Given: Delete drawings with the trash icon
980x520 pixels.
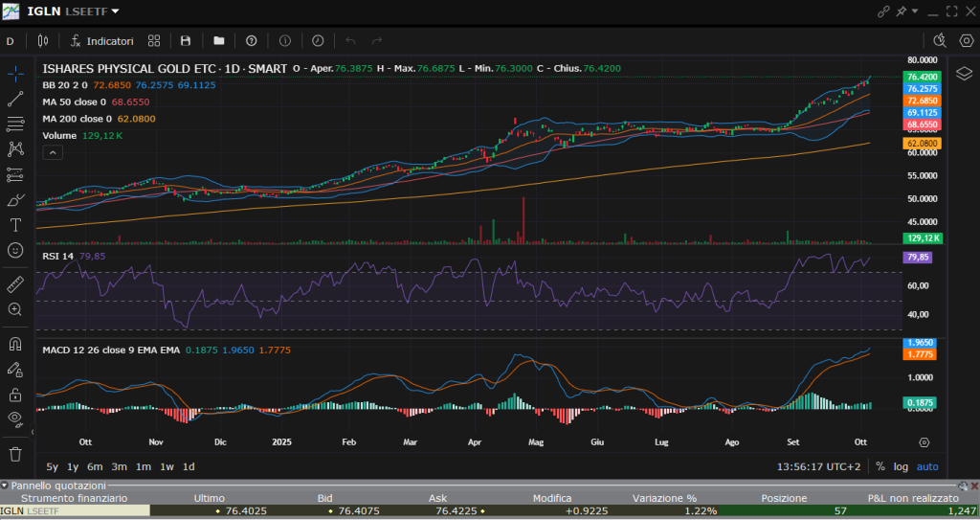Looking at the screenshot, I should click(x=15, y=454).
